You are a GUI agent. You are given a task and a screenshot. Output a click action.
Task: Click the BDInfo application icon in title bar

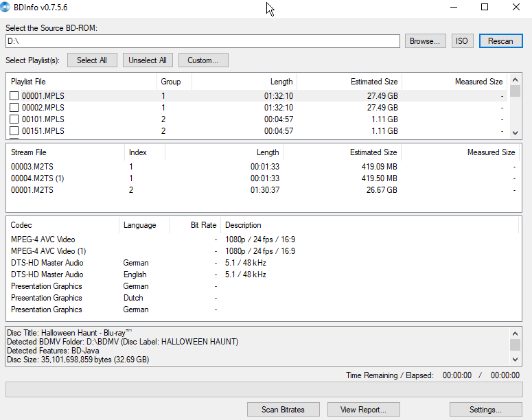5,7
